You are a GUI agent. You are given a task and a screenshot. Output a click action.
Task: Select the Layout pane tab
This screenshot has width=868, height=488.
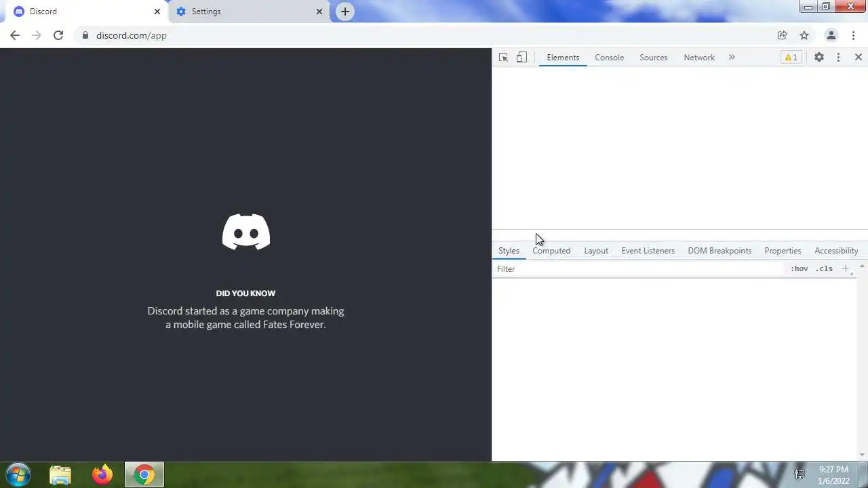coord(596,251)
